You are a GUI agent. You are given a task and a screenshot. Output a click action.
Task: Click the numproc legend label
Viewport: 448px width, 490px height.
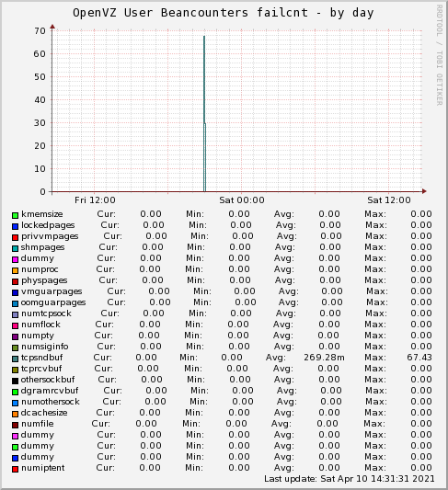click(x=40, y=269)
